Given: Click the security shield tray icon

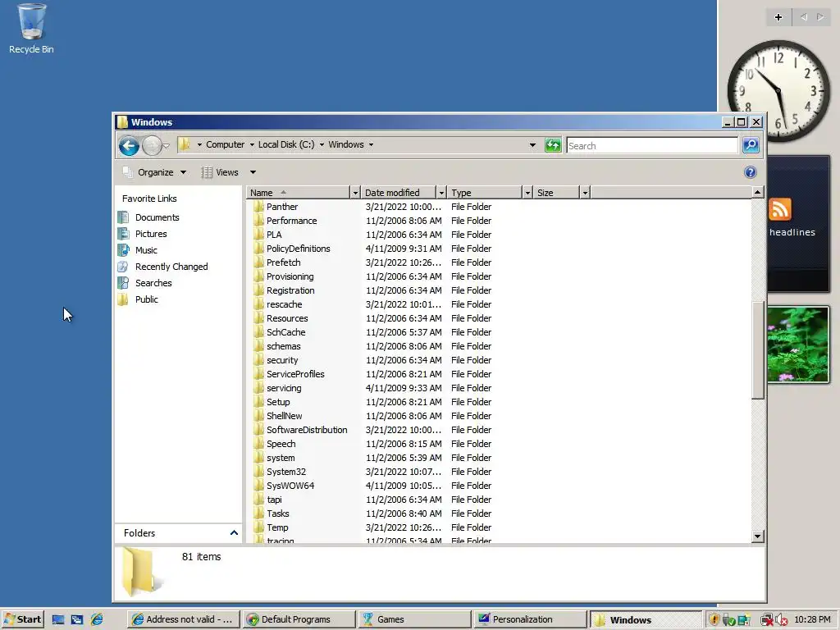Looking at the screenshot, I should [x=714, y=620].
